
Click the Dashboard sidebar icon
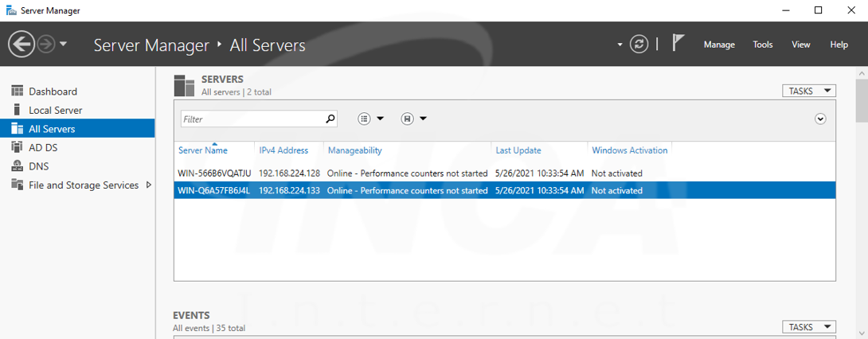(18, 92)
